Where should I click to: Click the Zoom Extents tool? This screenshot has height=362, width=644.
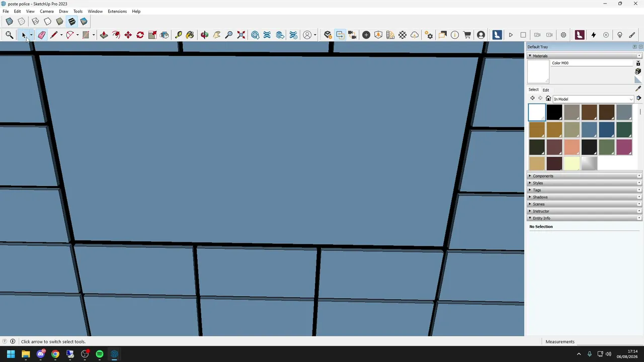click(241, 35)
